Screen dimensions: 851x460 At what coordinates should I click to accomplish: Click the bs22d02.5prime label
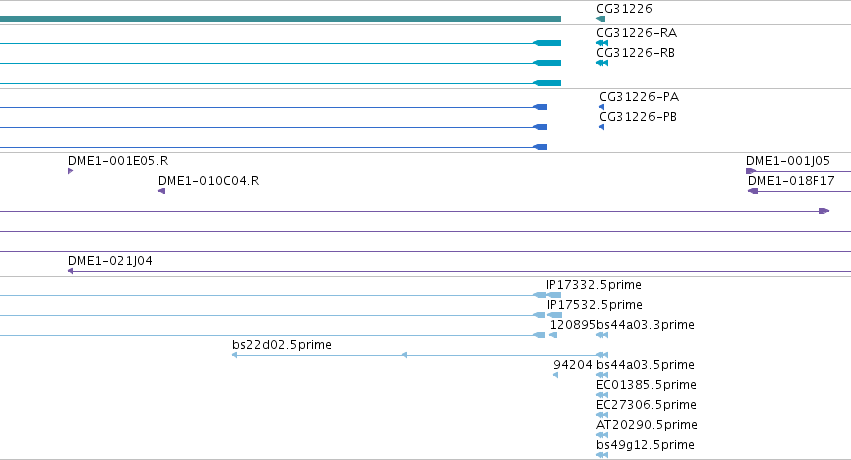pyautogui.click(x=282, y=345)
